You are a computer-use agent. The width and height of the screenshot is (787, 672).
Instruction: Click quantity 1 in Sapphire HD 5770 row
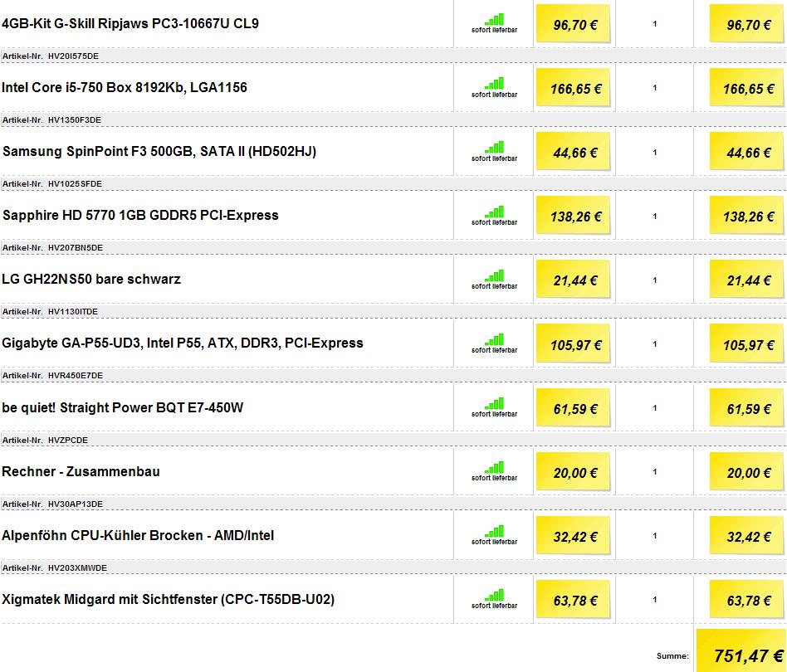click(655, 217)
